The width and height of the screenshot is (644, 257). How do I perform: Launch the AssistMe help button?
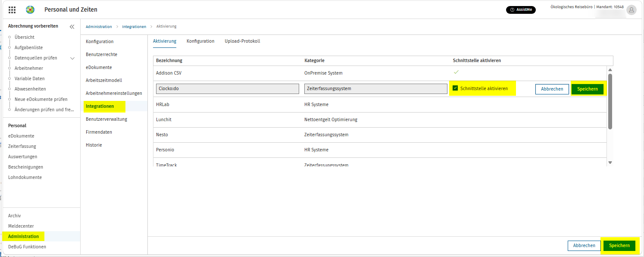[x=521, y=10]
